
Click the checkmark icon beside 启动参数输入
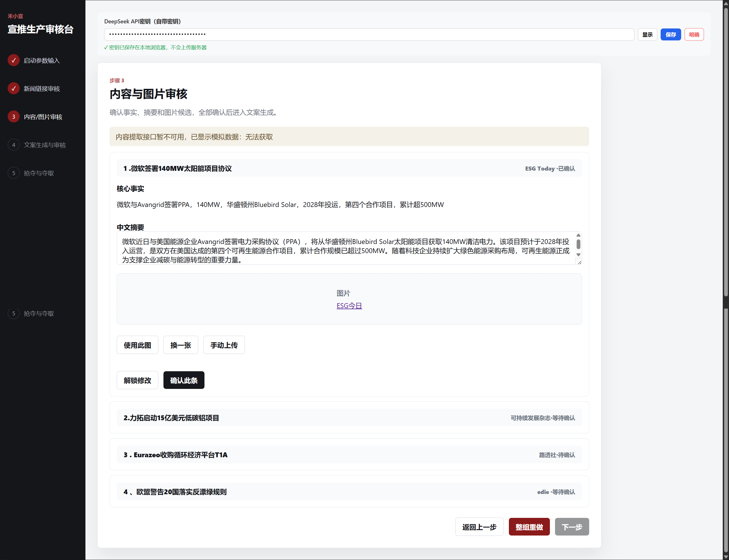[x=14, y=60]
